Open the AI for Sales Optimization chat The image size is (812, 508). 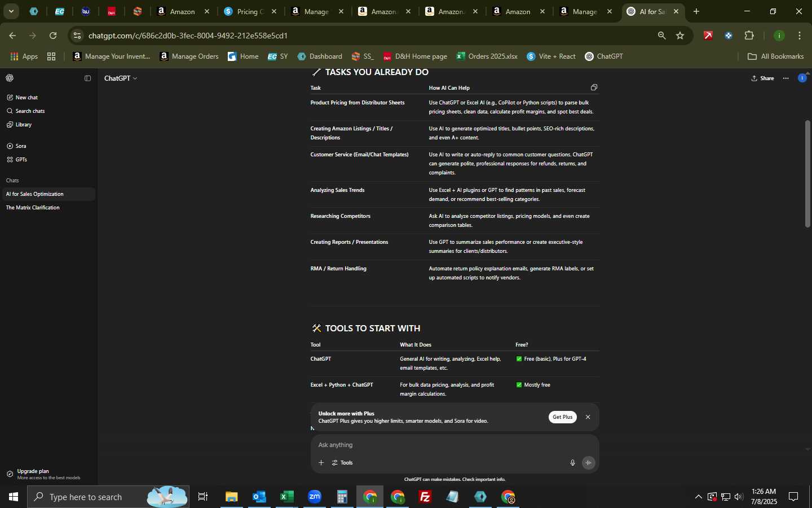(x=47, y=194)
